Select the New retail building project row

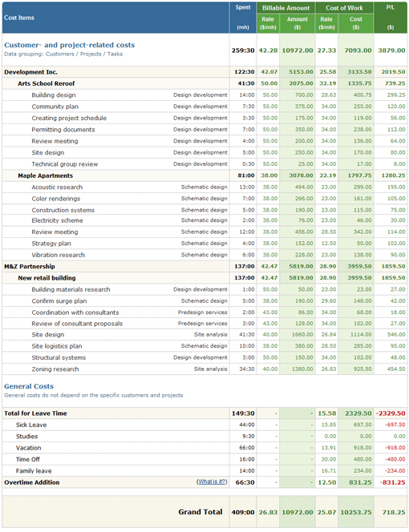tap(204, 278)
